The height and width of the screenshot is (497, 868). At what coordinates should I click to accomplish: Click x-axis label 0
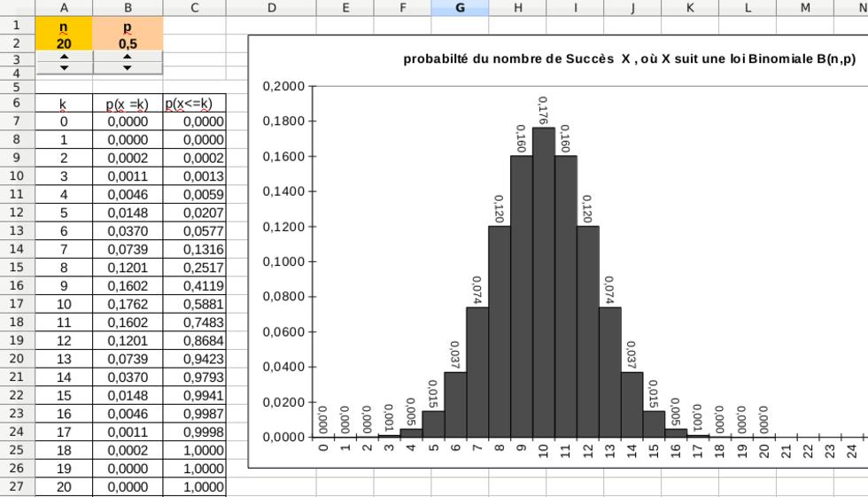[x=323, y=447]
